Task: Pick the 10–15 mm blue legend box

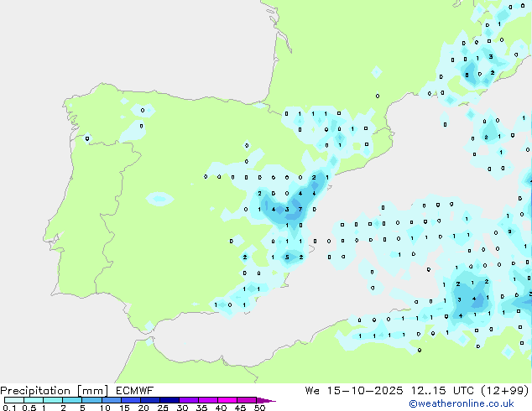Action: pyautogui.click(x=111, y=400)
